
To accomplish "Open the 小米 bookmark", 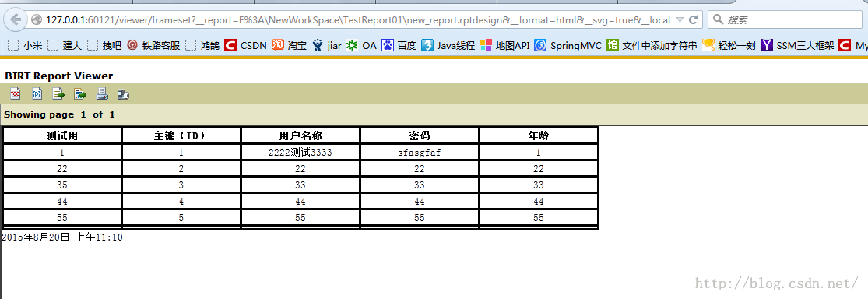I will coord(26,45).
